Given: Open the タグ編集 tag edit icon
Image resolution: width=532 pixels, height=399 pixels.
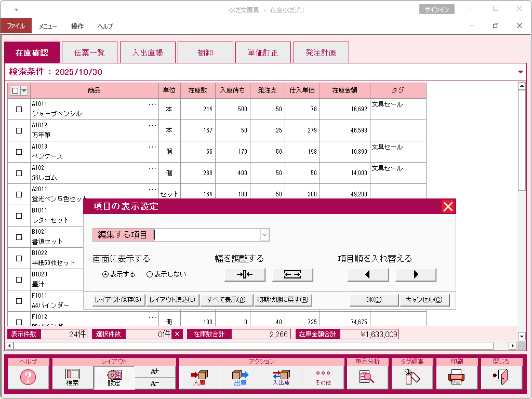Looking at the screenshot, I should click(412, 377).
